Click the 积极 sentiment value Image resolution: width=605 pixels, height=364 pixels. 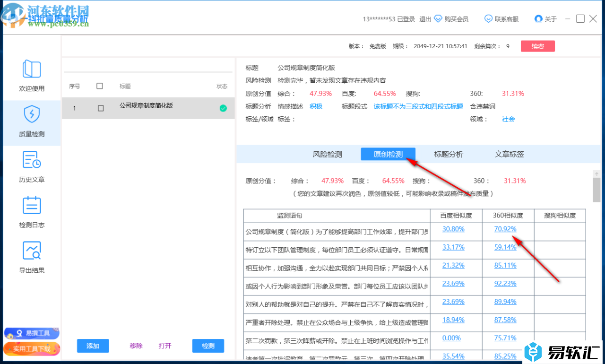tap(316, 106)
